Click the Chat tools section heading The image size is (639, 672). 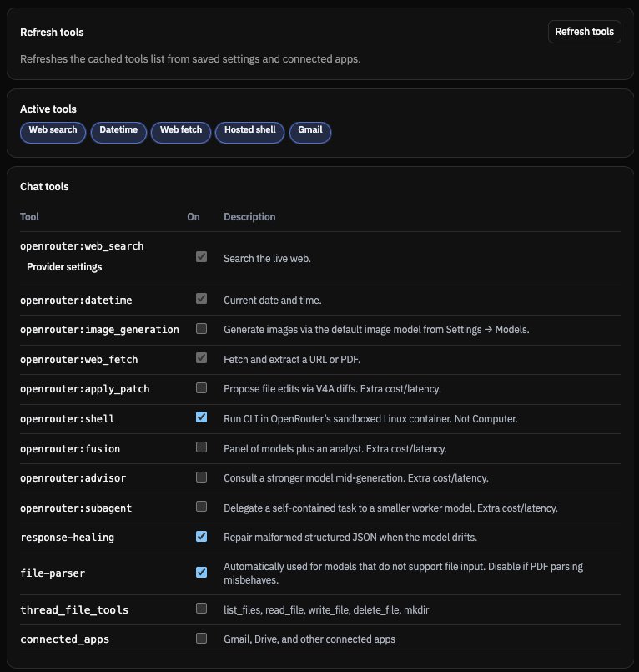(44, 187)
